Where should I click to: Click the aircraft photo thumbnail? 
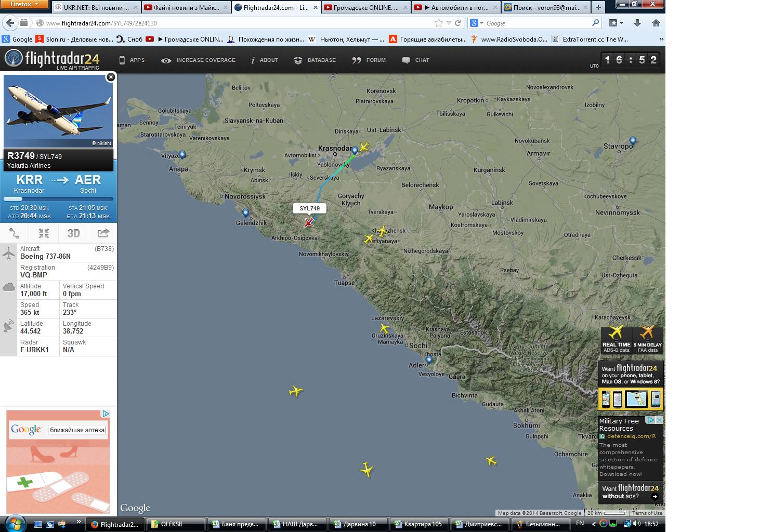click(58, 112)
